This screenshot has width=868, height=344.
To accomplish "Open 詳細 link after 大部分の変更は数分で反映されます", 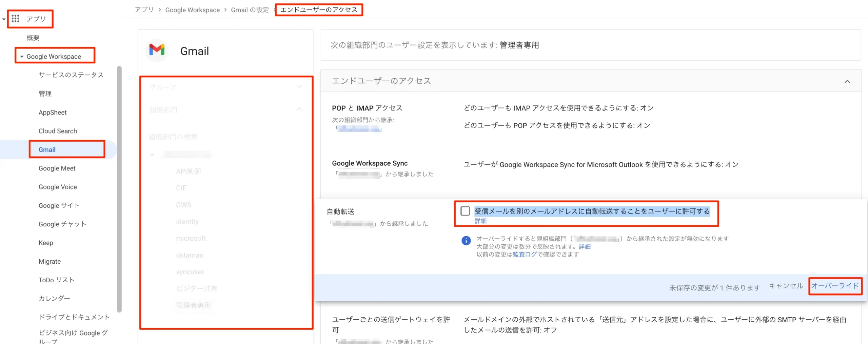I will (585, 246).
